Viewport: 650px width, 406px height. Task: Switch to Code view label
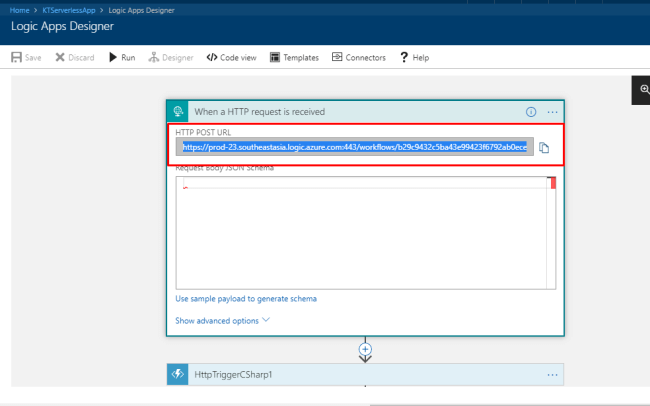pos(238,58)
